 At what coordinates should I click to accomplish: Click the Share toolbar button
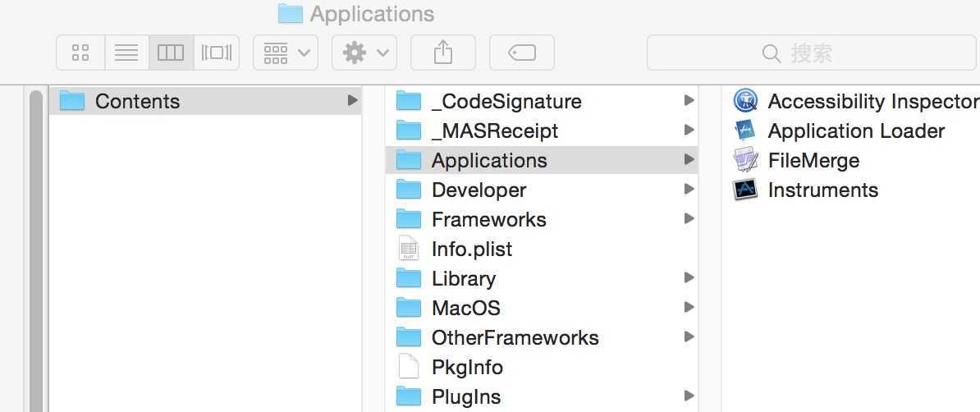point(443,53)
